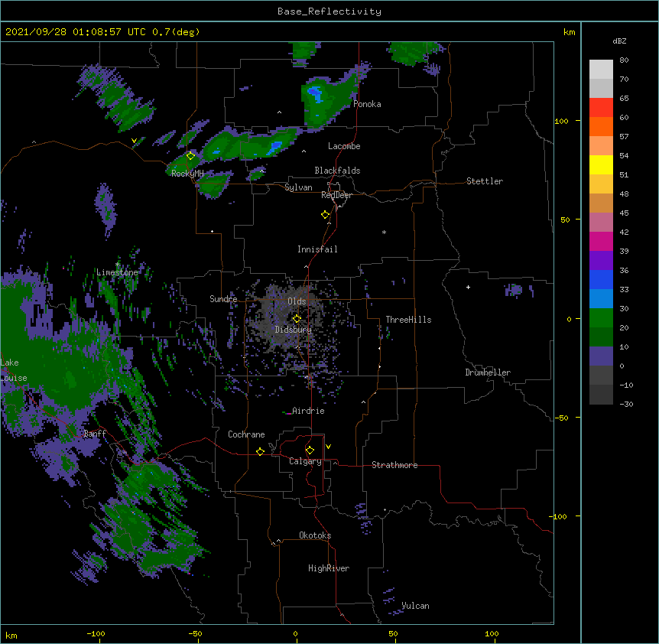Viewport: 659px width, 644px height.
Task: Click the 10 dBZ slate-purple legend swatch
Action: [x=601, y=356]
